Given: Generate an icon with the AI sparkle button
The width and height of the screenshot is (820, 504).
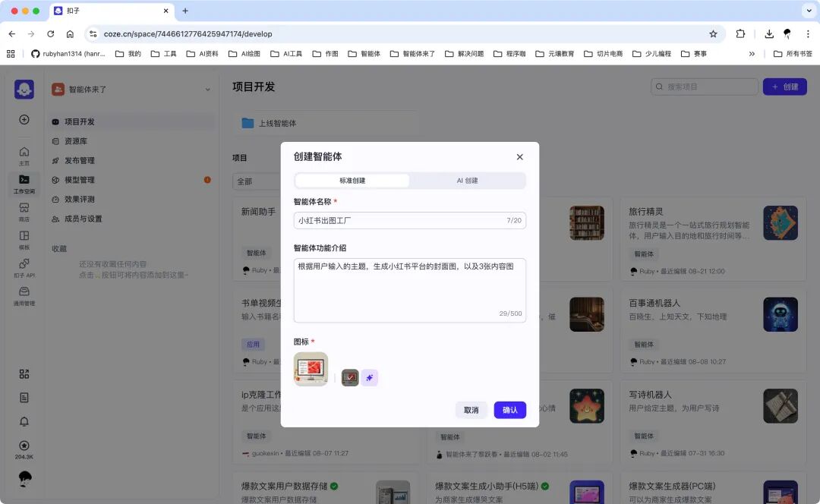Looking at the screenshot, I should (x=370, y=377).
